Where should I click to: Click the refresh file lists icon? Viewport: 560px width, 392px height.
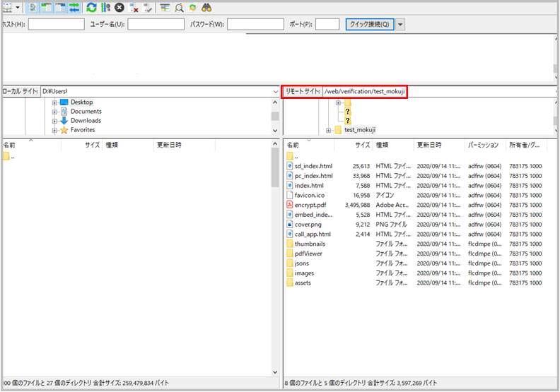click(91, 8)
